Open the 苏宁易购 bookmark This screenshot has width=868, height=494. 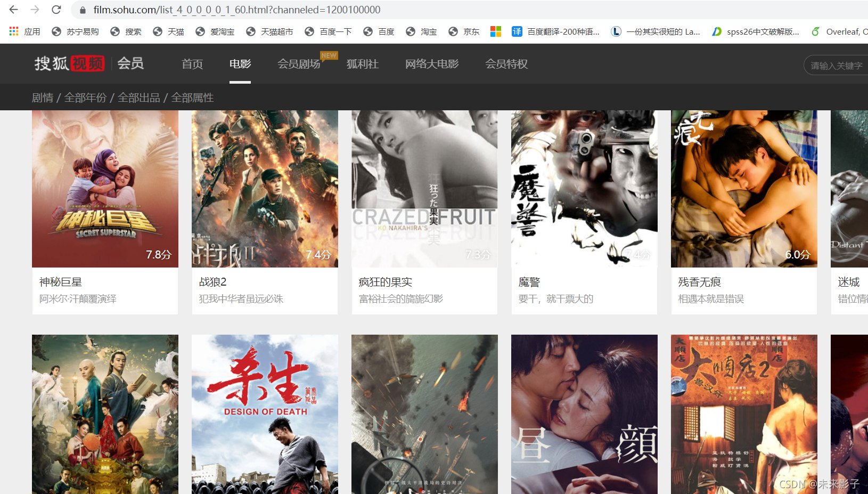tap(75, 31)
